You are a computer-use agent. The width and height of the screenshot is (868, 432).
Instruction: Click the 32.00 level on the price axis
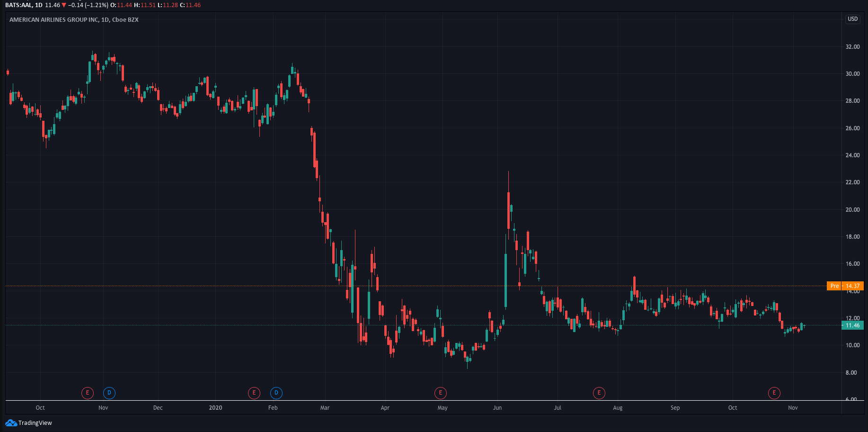pyautogui.click(x=852, y=47)
